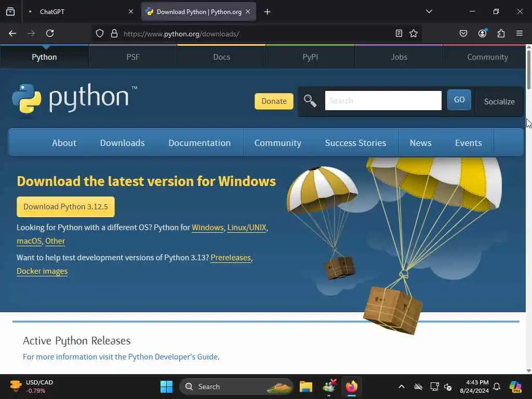The width and height of the screenshot is (532, 399).
Task: Click the URL address bar
Action: 256,34
